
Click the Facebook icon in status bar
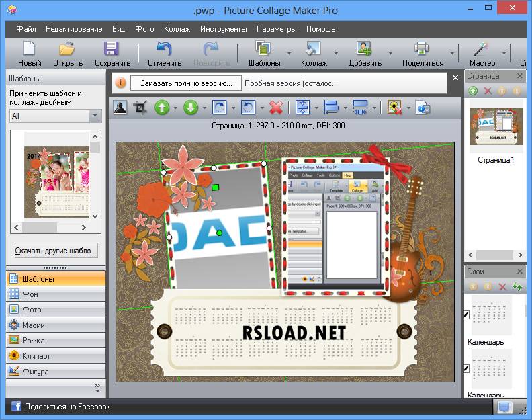[16, 406]
